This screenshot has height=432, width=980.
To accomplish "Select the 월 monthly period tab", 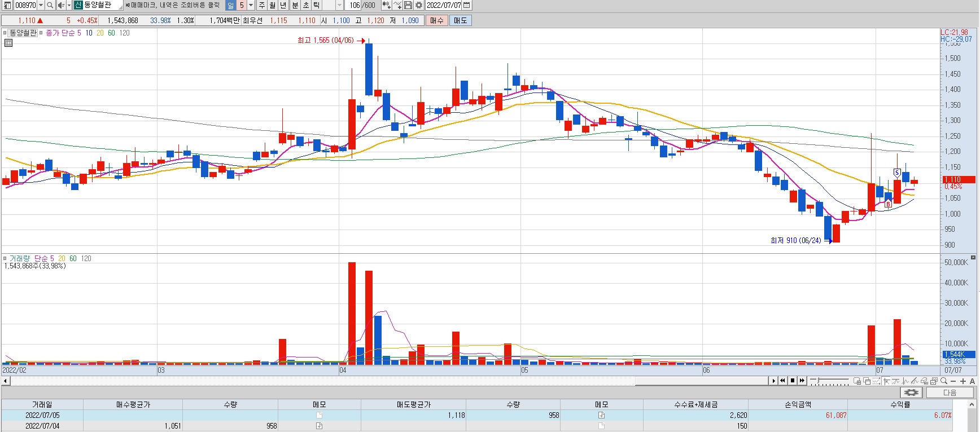I will click(x=273, y=5).
